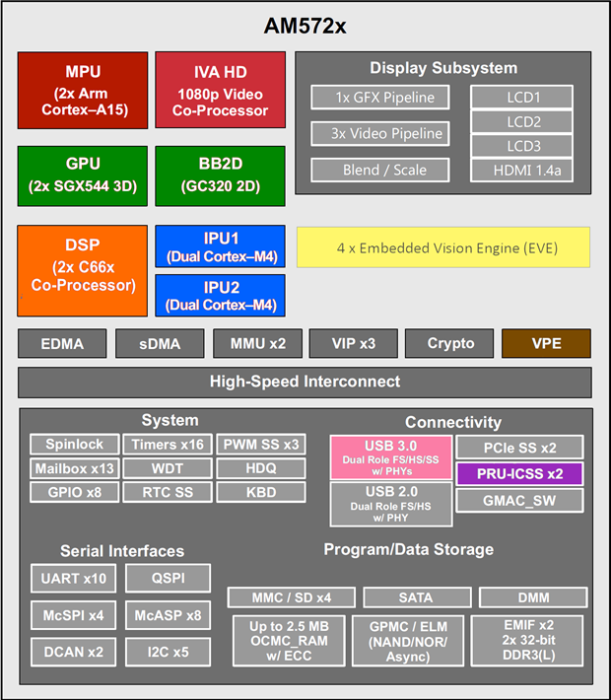The image size is (611, 700).
Task: Select the Timers x16 box
Action: tap(168, 445)
